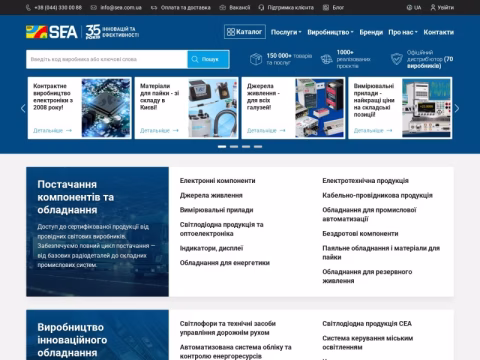Image resolution: width=480 pixels, height=360 pixels.
Task: Open Джерела живлення category
Action: [211, 195]
